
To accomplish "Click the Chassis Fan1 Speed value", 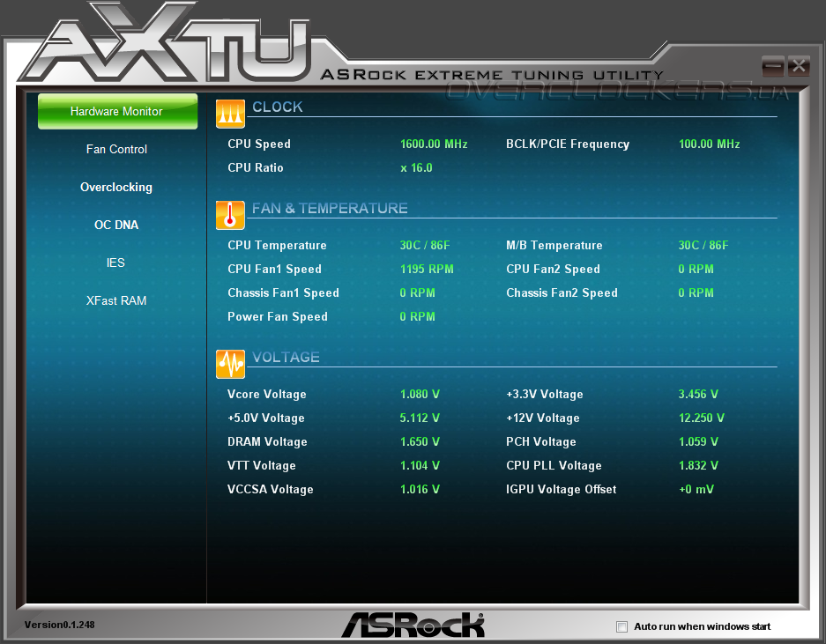I will (x=417, y=292).
